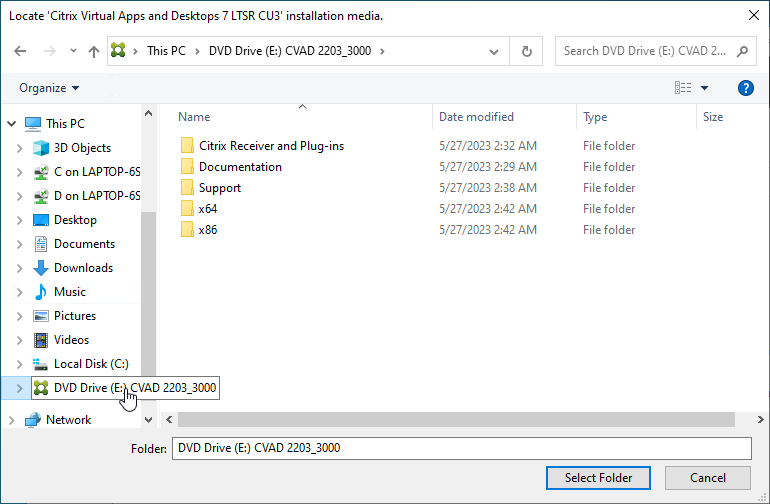Select the Documents icon in the tree
Screen dimensions: 770x504
coord(41,244)
